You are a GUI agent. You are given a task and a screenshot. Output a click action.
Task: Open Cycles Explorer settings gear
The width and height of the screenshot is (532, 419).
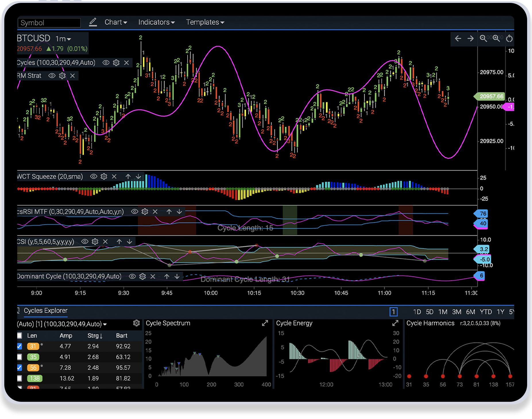136,323
